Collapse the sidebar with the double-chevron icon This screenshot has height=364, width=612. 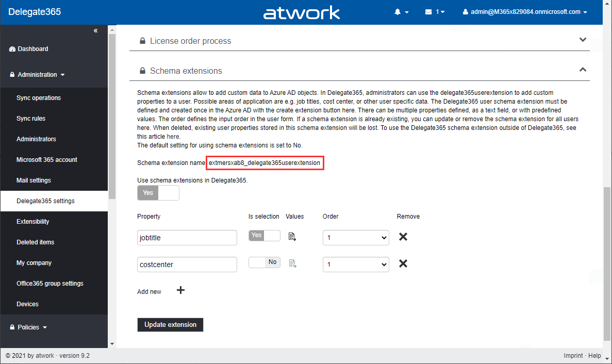[x=95, y=30]
